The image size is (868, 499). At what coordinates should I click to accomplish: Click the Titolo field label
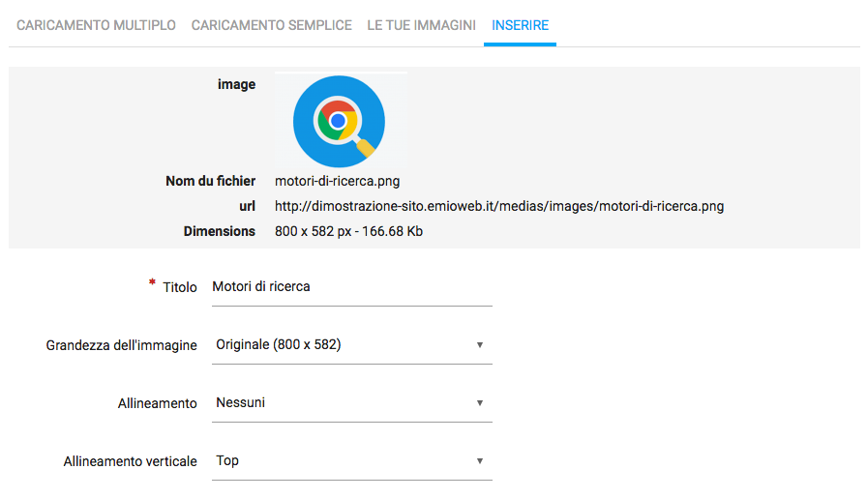point(179,287)
